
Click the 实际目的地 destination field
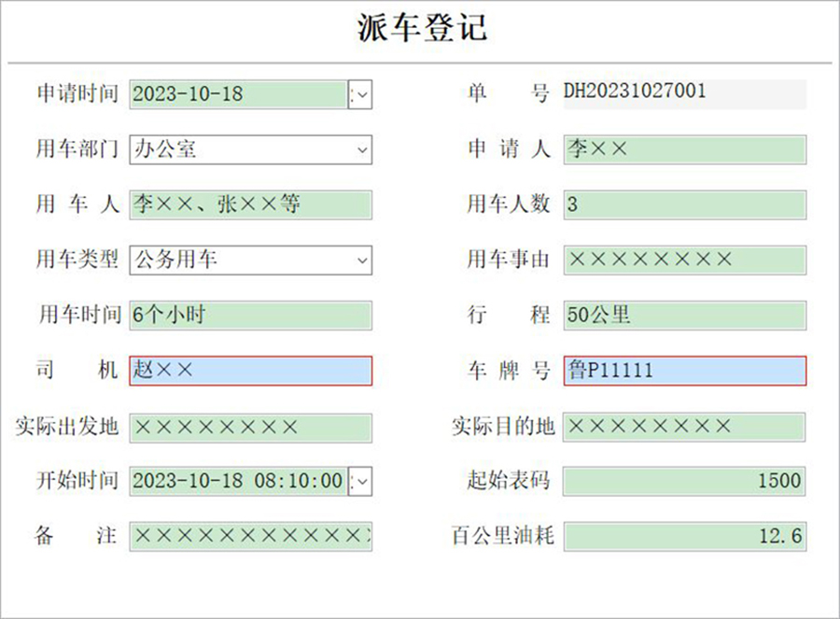(x=686, y=427)
